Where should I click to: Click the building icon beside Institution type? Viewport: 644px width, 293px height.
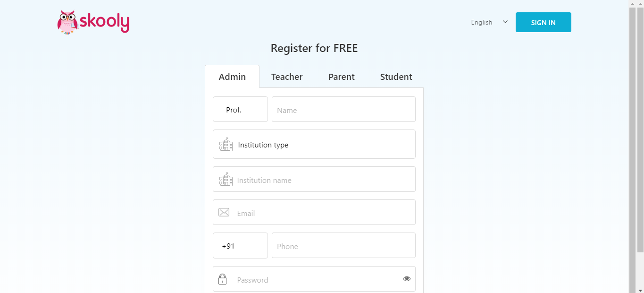(226, 144)
